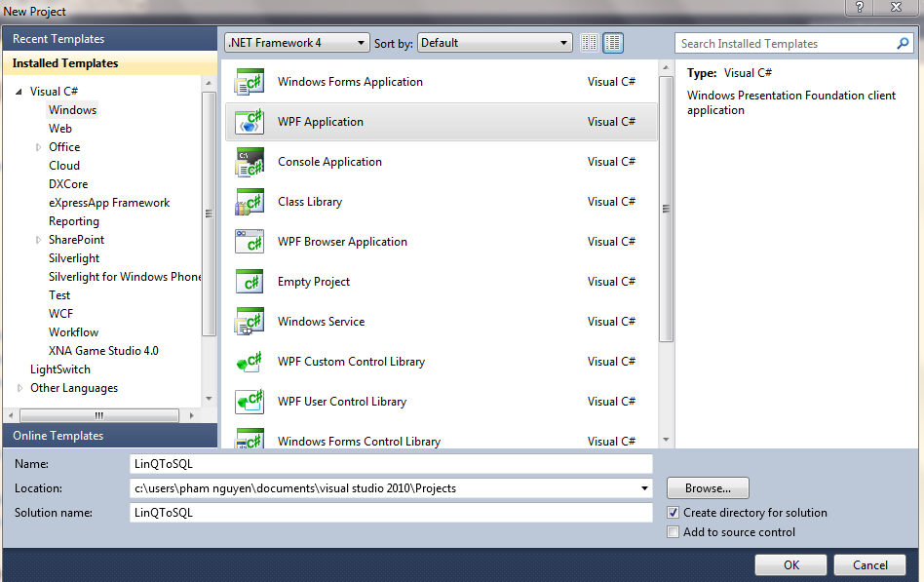Click the project Name input field

390,464
